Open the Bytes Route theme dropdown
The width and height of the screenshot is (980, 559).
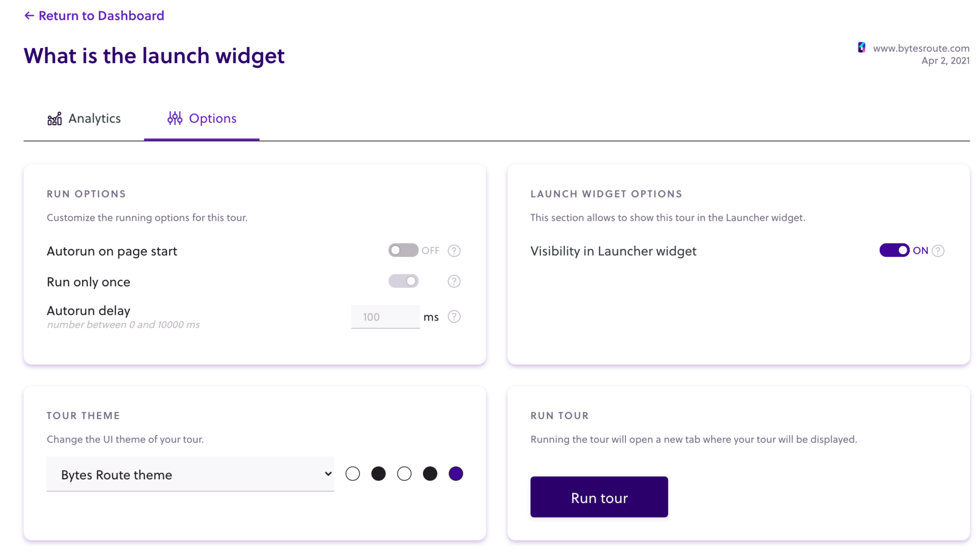tap(190, 474)
